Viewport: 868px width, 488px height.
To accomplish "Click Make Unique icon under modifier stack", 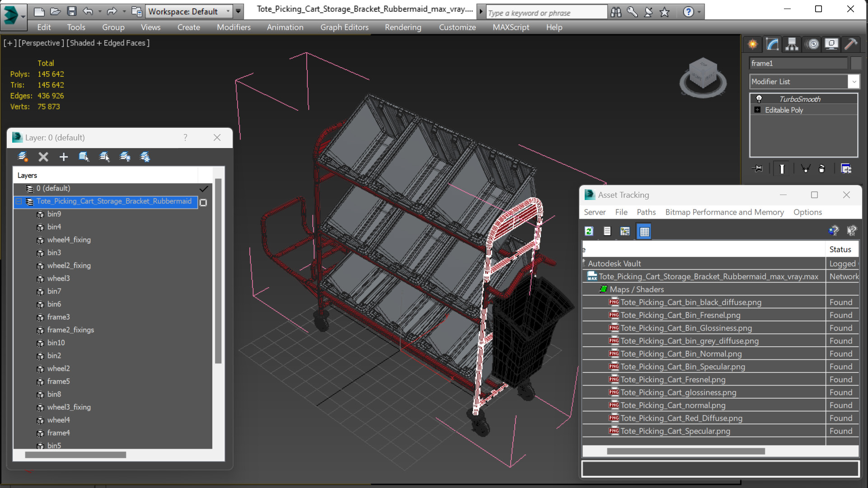I will pyautogui.click(x=805, y=169).
